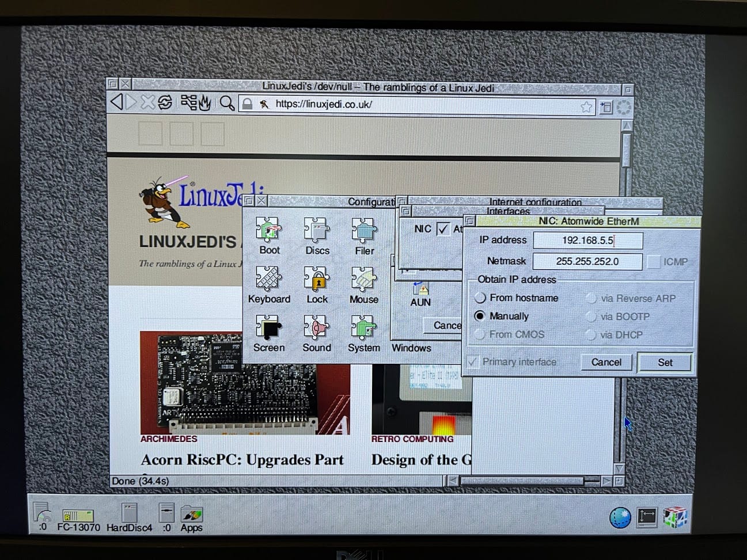Open the Sound configuration icon

click(317, 329)
